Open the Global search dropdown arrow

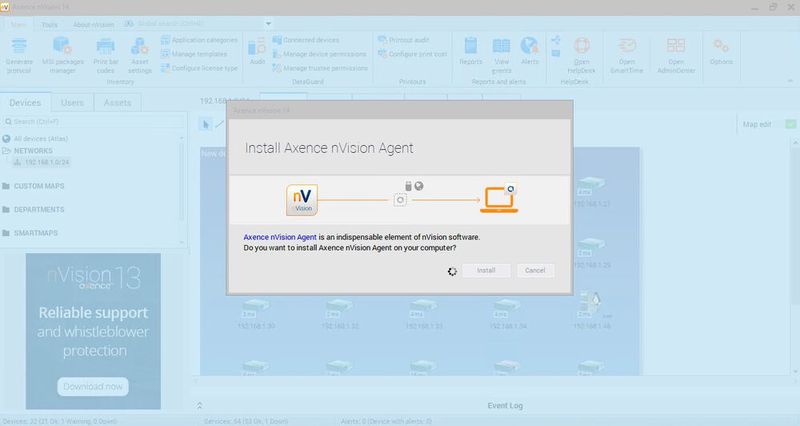268,23
